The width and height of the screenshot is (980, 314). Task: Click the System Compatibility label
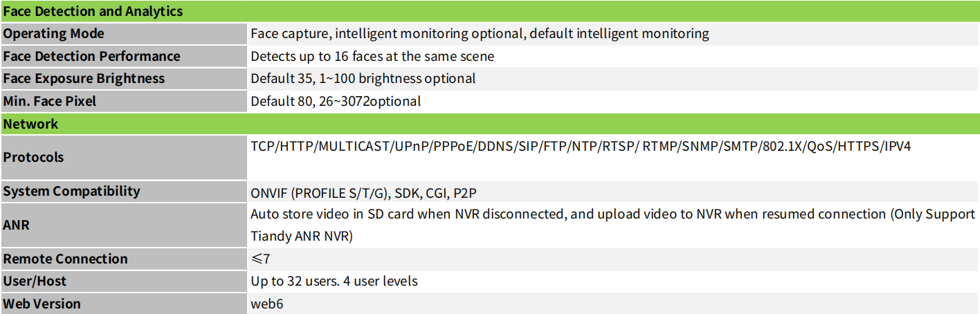(72, 191)
